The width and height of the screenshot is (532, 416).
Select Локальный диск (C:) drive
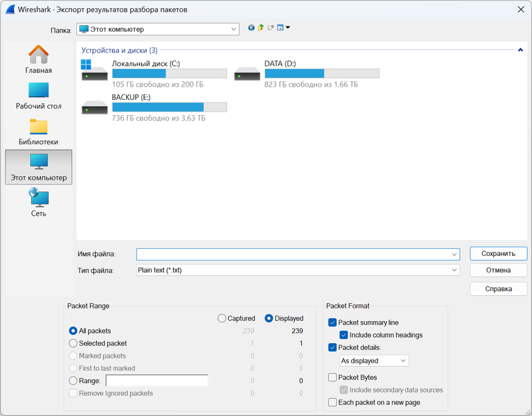(154, 74)
